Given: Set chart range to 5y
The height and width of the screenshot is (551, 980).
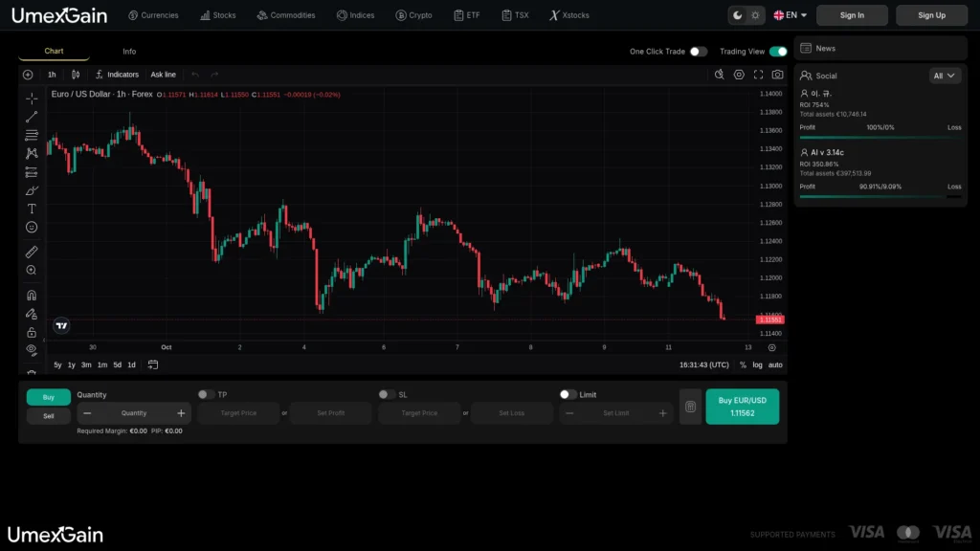Looking at the screenshot, I should (57, 364).
